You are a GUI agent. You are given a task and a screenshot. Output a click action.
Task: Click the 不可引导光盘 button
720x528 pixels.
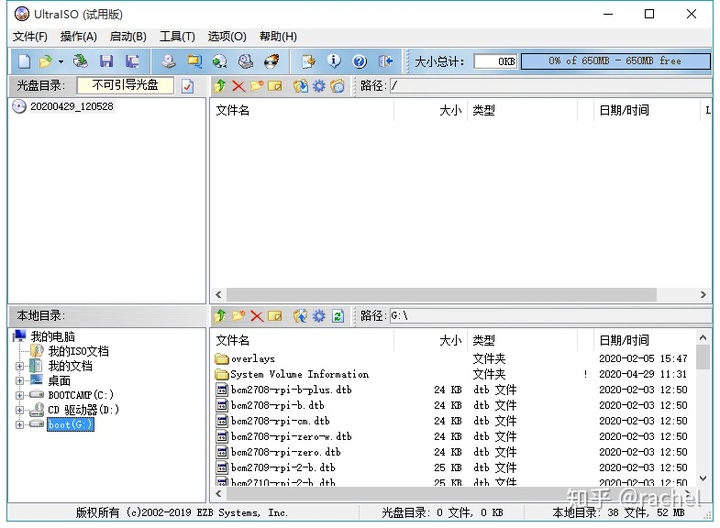pyautogui.click(x=125, y=85)
